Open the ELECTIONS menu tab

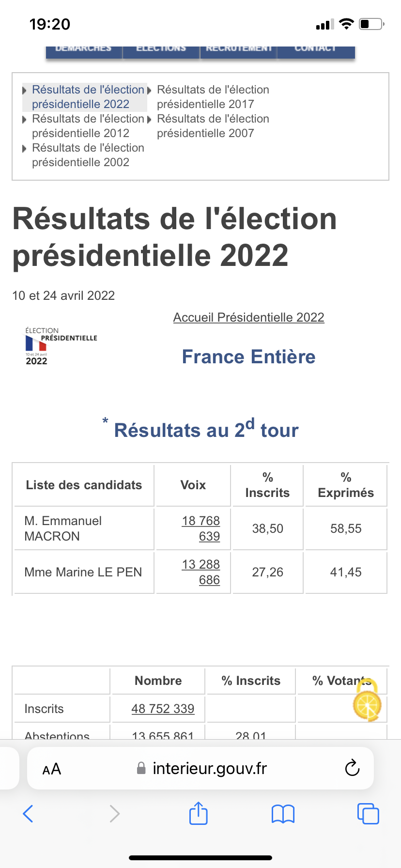pos(161,49)
